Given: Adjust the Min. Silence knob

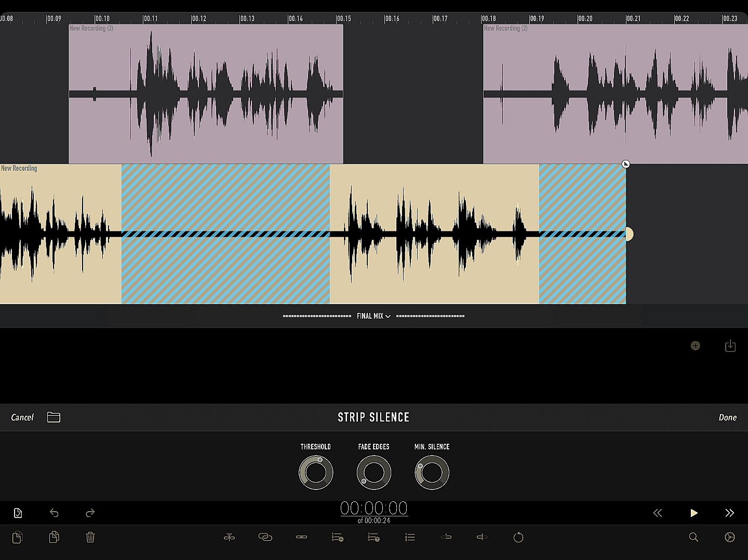Looking at the screenshot, I should click(x=432, y=472).
